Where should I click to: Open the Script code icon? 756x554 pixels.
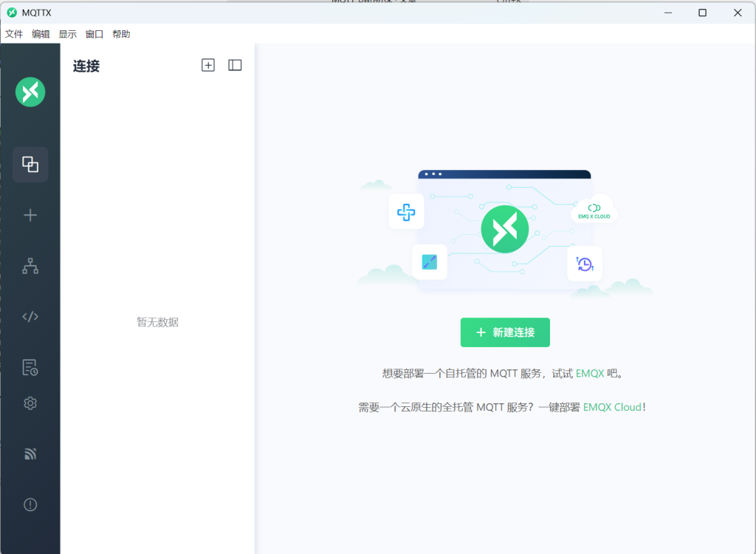tap(30, 317)
